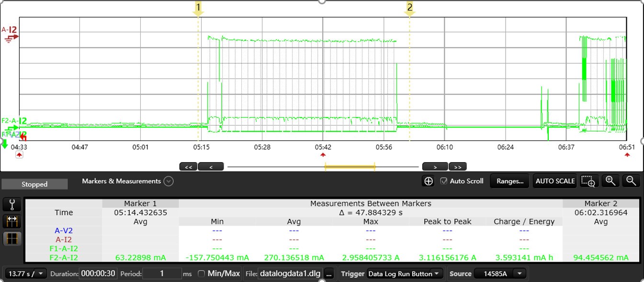
Task: Click the red trigger arrow at 05:42
Action: point(323,154)
